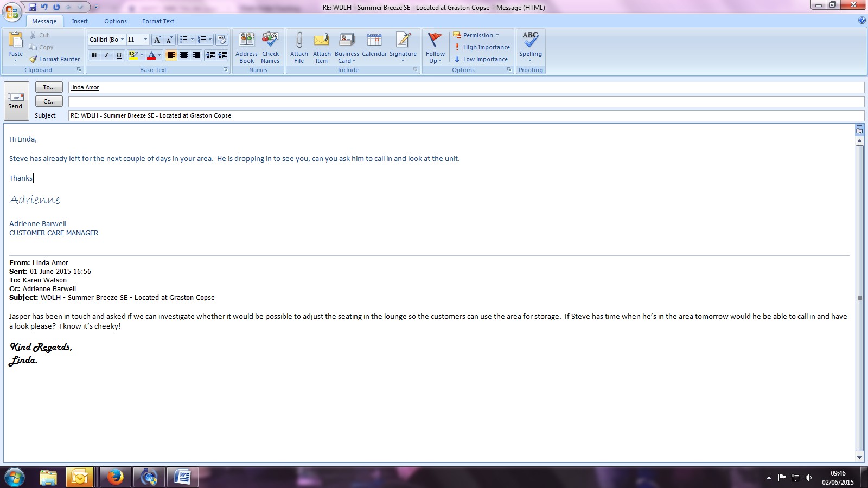Undo the last action in the quick access toolbar

point(44,7)
